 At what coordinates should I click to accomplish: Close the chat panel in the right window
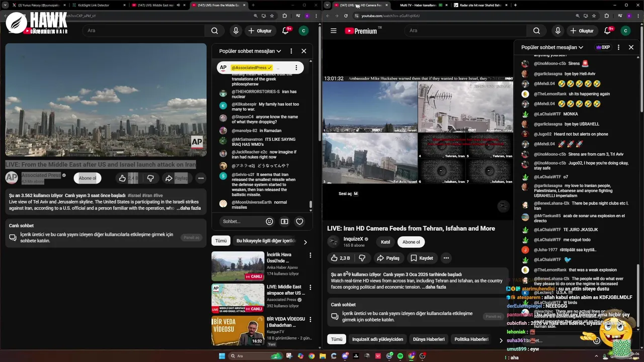(x=631, y=47)
